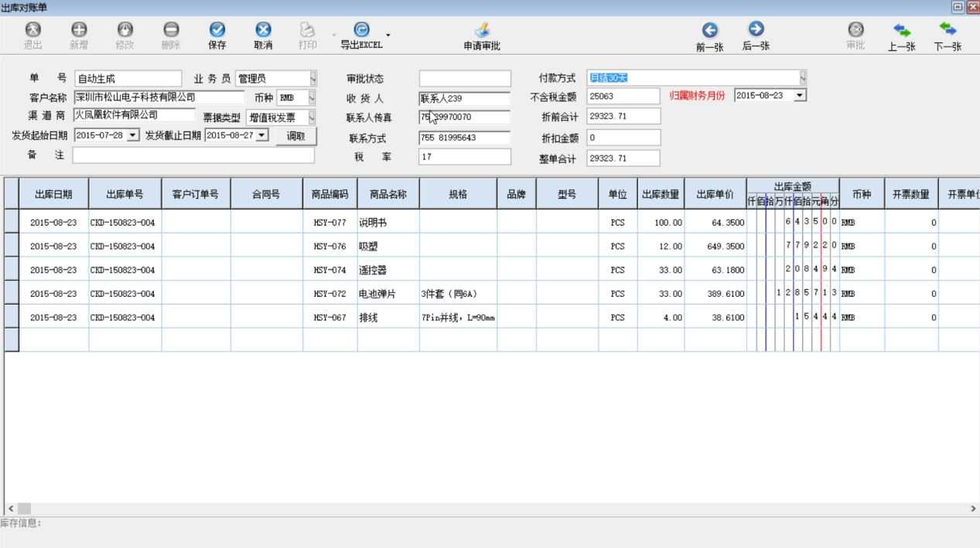Click the 不含税金额 field
980x548 pixels.
[623, 96]
